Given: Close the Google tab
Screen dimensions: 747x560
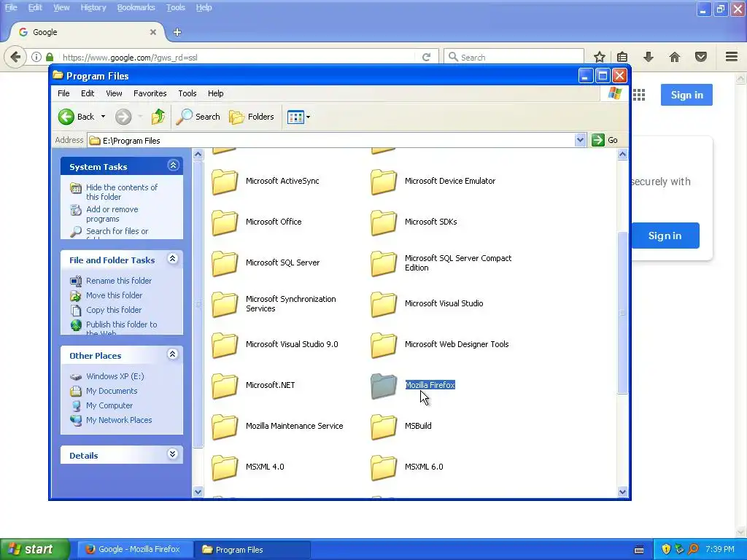Looking at the screenshot, I should tap(153, 32).
